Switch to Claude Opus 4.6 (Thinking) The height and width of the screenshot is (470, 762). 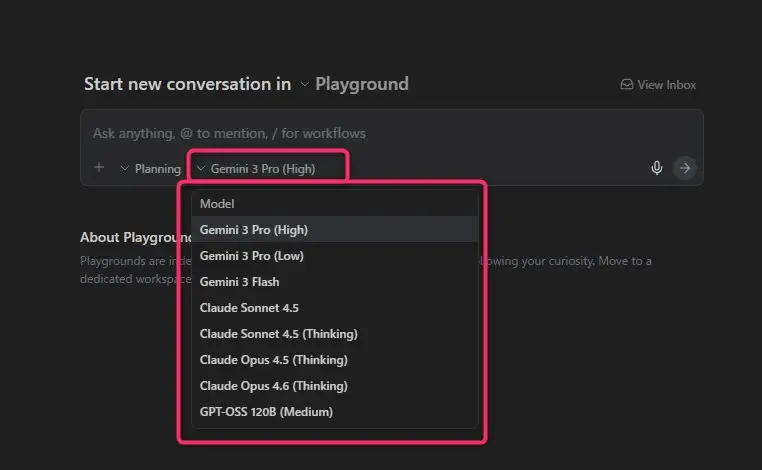click(x=335, y=386)
